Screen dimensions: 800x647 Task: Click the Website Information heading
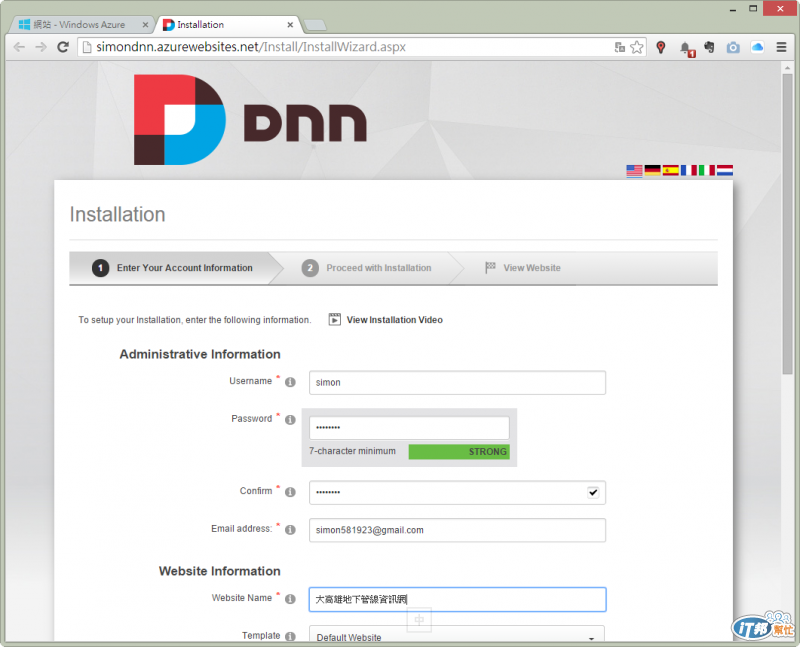[x=220, y=571]
